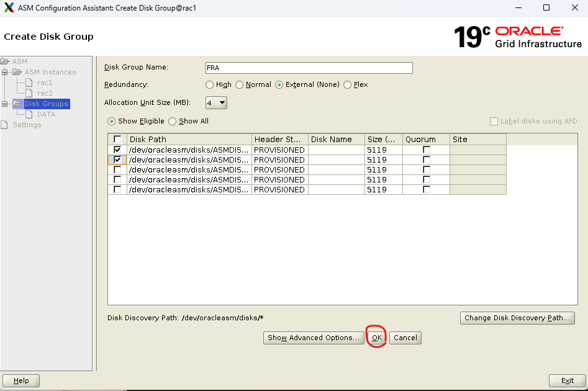Image resolution: width=588 pixels, height=391 pixels.
Task: Toggle the select-all checkbox in table header
Action: tap(117, 139)
